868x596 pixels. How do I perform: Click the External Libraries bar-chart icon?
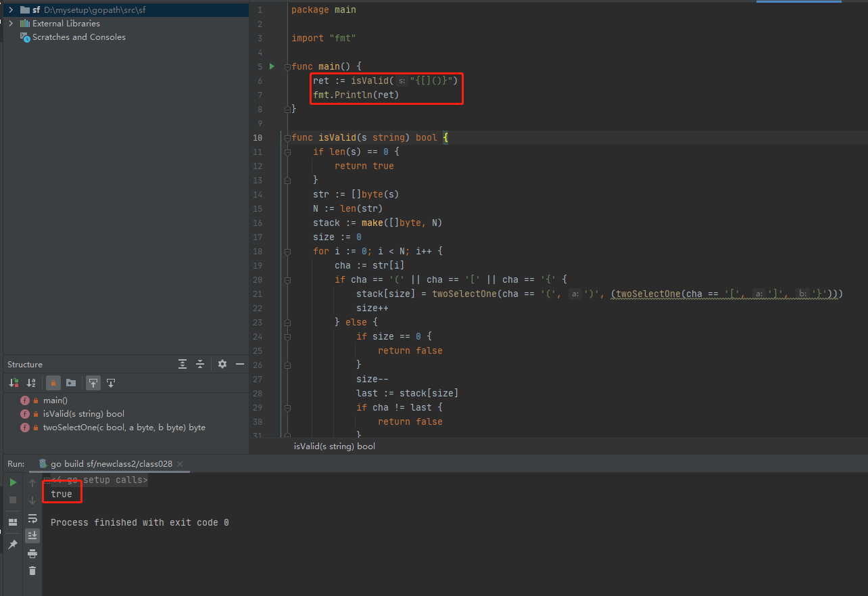(x=25, y=23)
